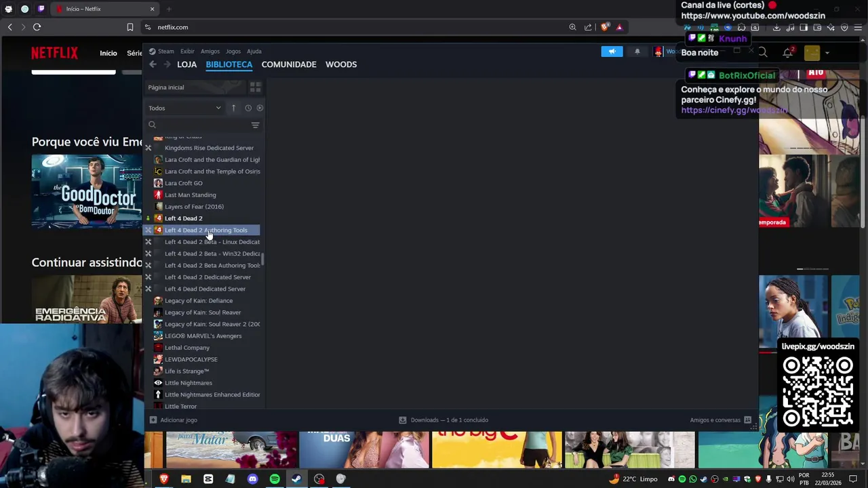The image size is (868, 488).
Task: Toggle sort order arrow in library
Action: pyautogui.click(x=233, y=108)
